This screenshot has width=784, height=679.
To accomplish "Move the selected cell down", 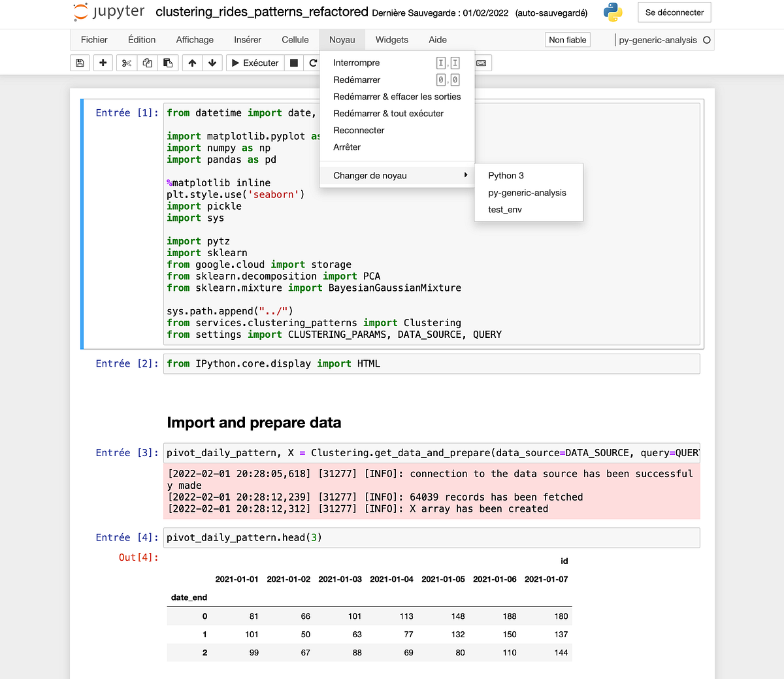I will (212, 63).
